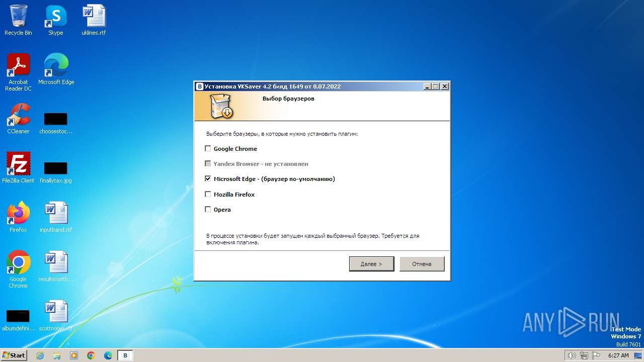
Task: Uncheck the Microsoft Edge checkbox
Action: (208, 178)
